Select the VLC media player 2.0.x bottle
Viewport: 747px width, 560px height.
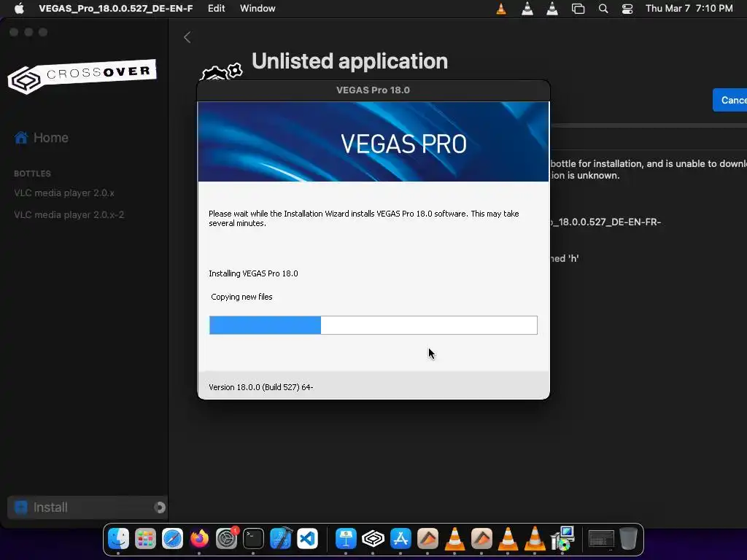click(x=64, y=192)
